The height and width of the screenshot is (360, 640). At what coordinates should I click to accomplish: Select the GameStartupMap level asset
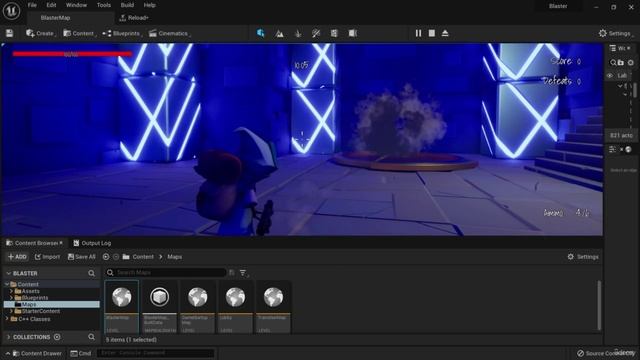(x=198, y=307)
